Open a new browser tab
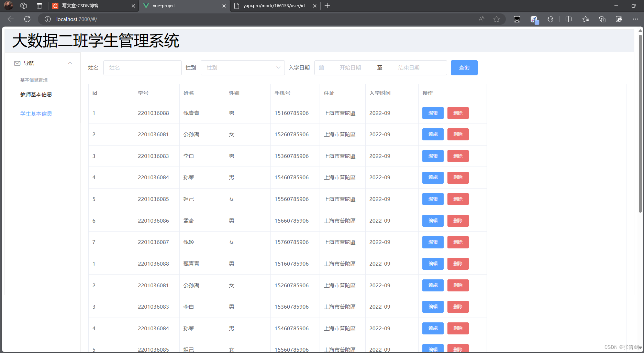 point(327,6)
